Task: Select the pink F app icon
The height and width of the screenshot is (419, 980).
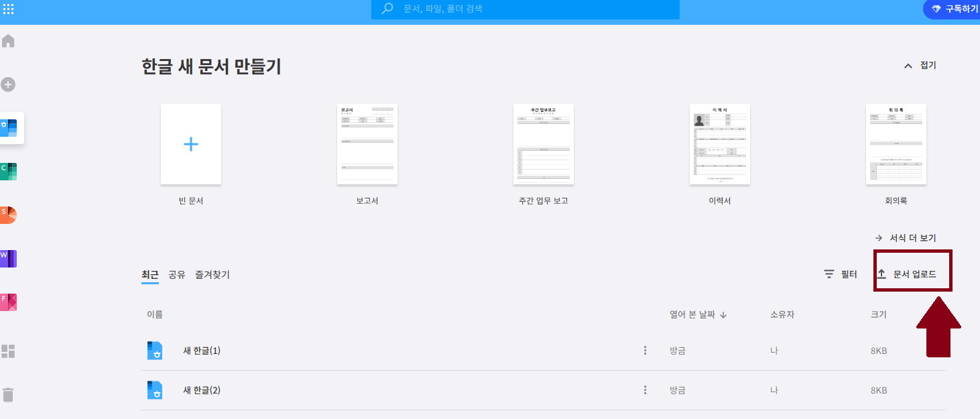Action: (x=9, y=301)
